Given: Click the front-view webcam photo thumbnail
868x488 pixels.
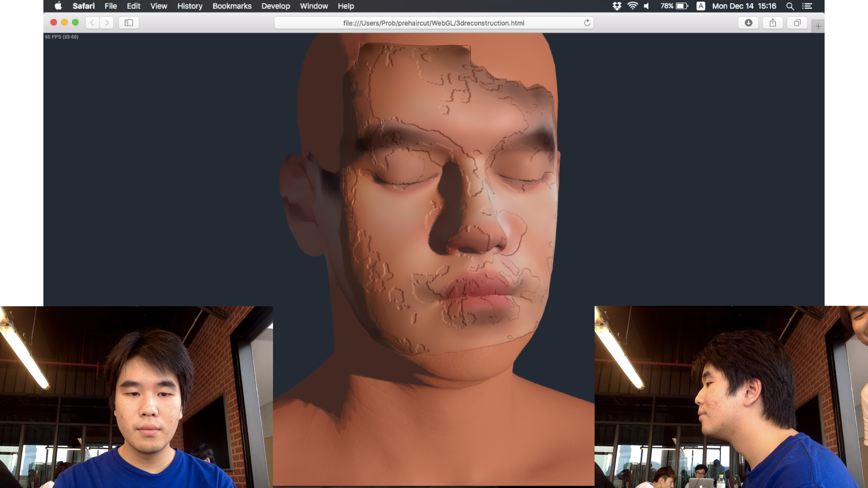Looking at the screenshot, I should (136, 397).
